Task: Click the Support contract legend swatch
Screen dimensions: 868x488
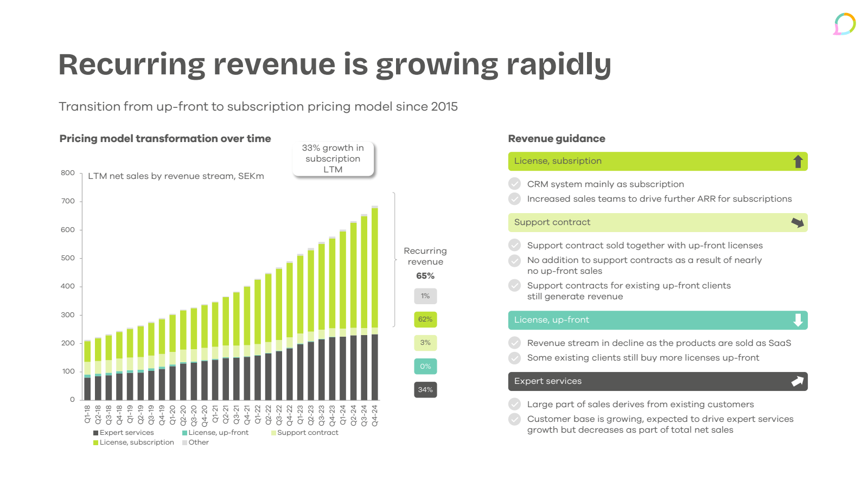Action: tap(273, 433)
